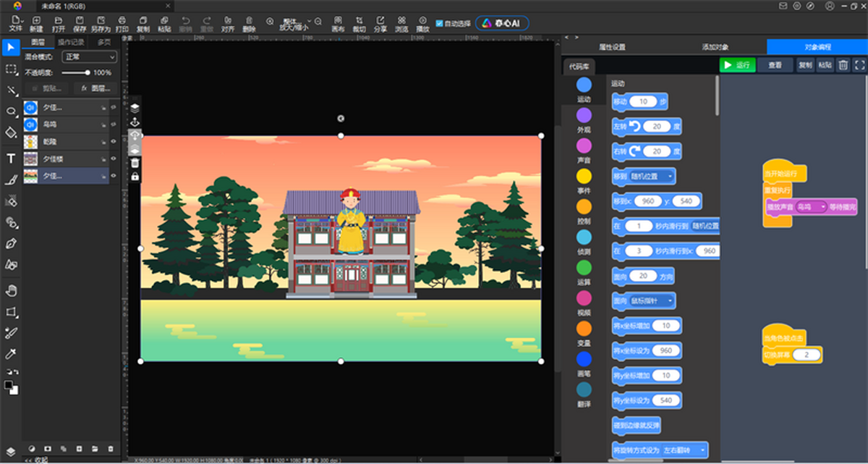The height and width of the screenshot is (464, 868).
Task: Select the paint bucket fill tool
Action: click(x=11, y=133)
